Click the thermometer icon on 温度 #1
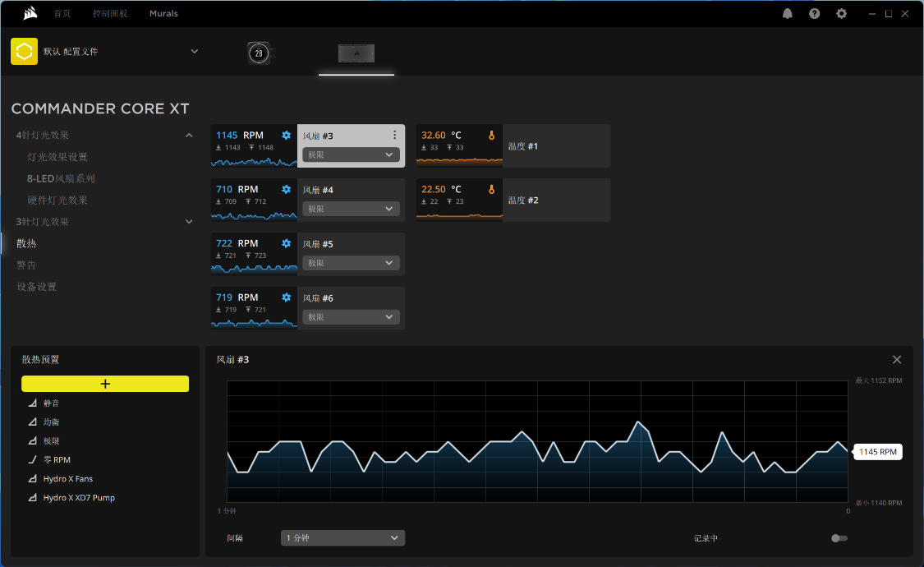Image resolution: width=924 pixels, height=567 pixels. (x=491, y=135)
